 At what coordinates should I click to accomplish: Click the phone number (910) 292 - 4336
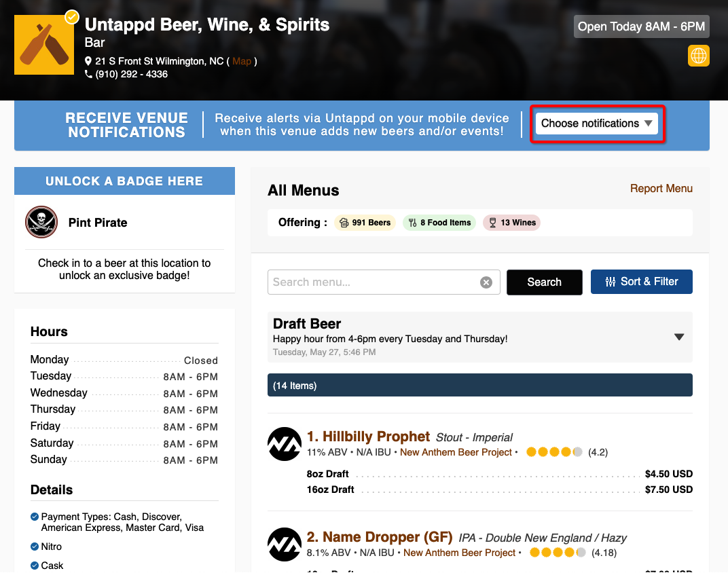[x=131, y=74]
